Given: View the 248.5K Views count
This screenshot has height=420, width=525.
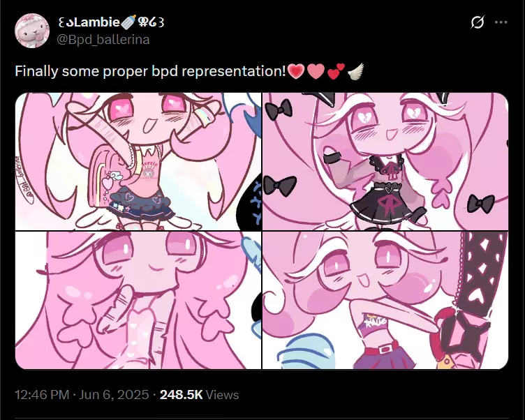Looking at the screenshot, I should [x=199, y=395].
